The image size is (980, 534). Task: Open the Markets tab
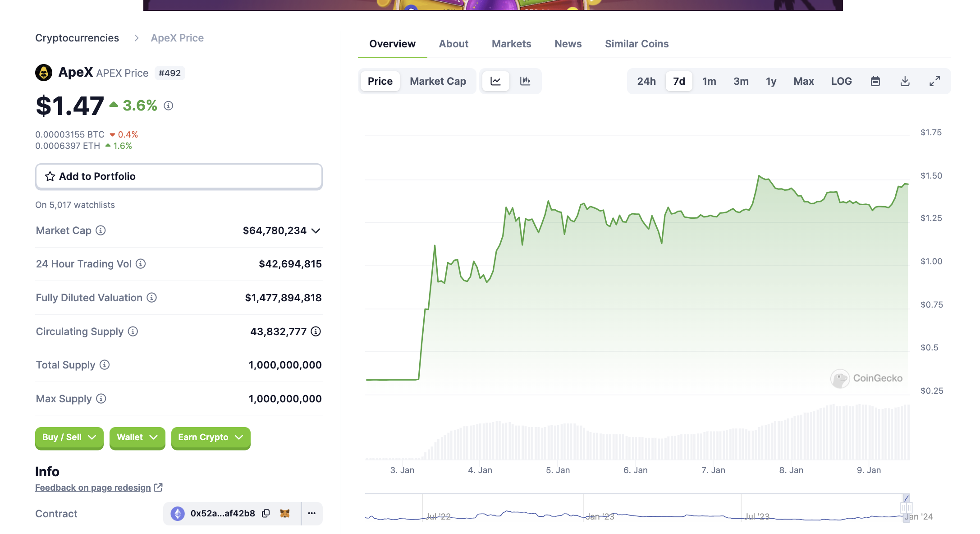coord(511,44)
